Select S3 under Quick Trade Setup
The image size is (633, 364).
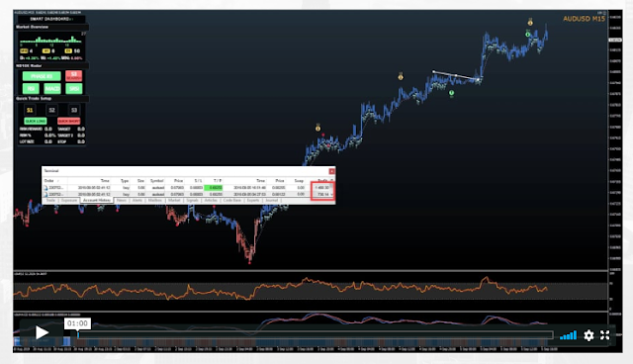(x=74, y=110)
